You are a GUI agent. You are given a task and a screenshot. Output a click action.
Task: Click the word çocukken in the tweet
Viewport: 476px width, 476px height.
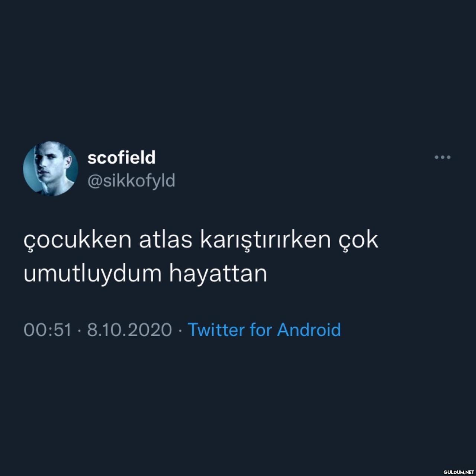tap(78, 240)
